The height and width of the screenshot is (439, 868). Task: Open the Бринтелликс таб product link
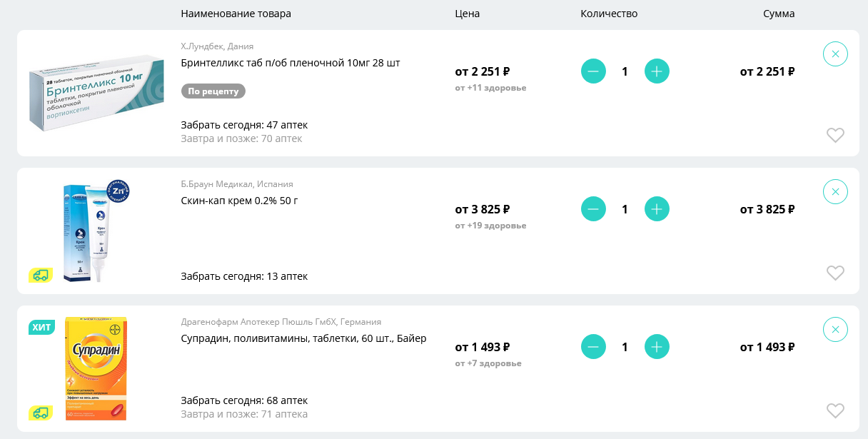pyautogui.click(x=291, y=63)
